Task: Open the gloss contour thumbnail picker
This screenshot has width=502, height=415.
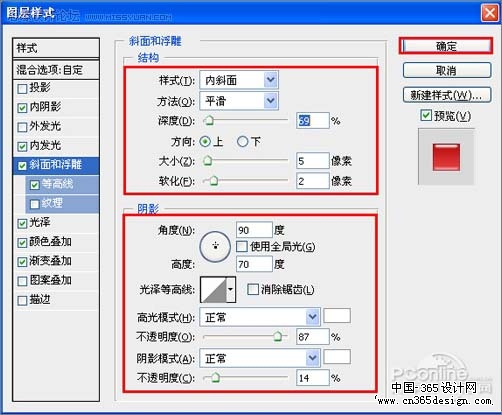Action: tap(214, 289)
